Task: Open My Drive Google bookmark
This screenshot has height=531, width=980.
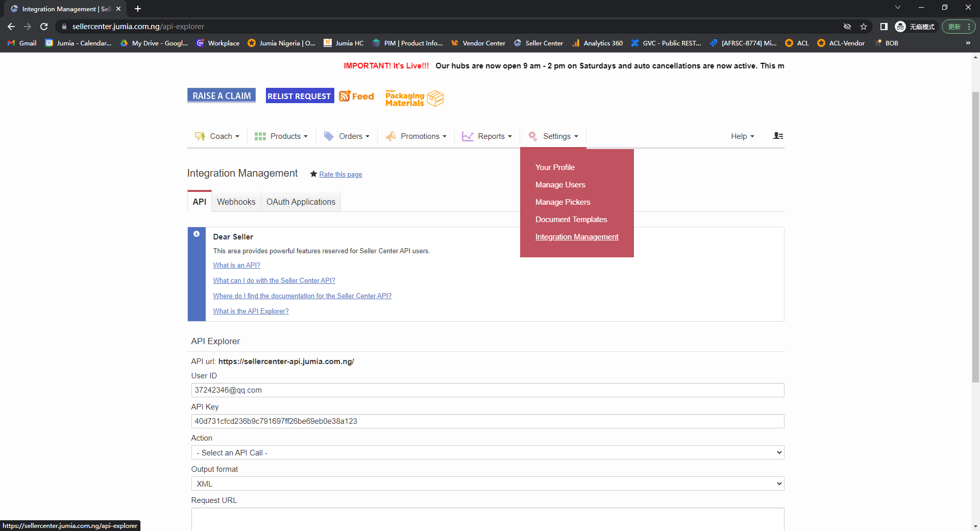Action: tap(154, 43)
